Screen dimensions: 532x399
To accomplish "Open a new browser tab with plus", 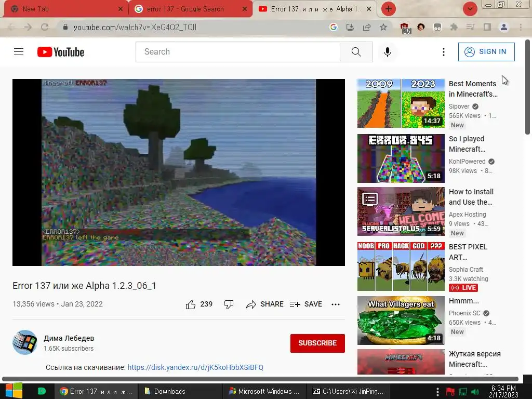I will (x=389, y=9).
